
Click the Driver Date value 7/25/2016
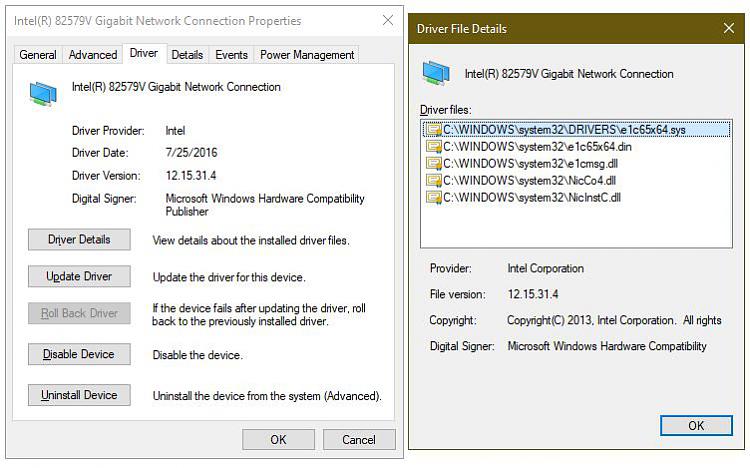tap(191, 153)
